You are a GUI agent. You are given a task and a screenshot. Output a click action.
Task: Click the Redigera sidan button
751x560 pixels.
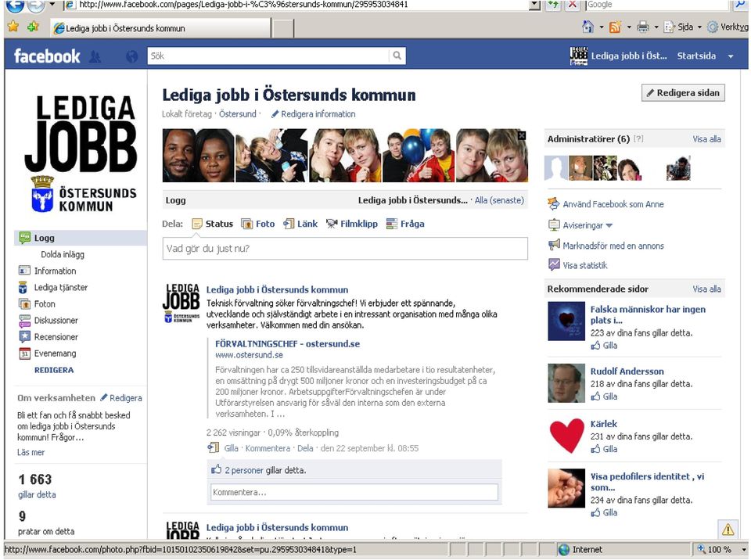click(x=683, y=93)
